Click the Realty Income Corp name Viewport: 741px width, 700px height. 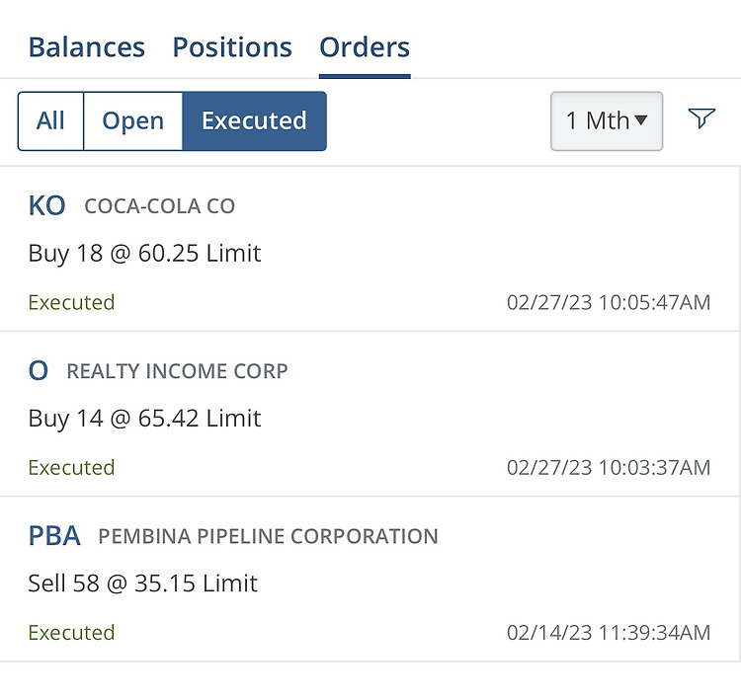point(177,371)
